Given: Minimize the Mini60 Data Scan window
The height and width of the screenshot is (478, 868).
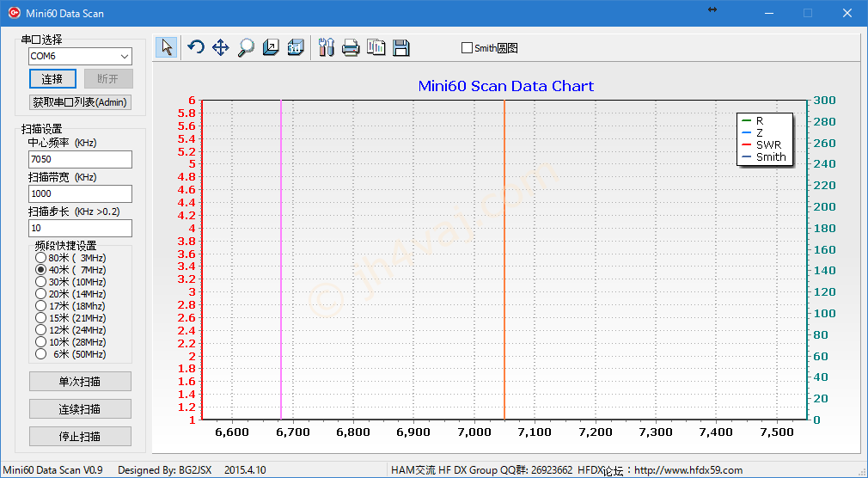Looking at the screenshot, I should pyautogui.click(x=769, y=13).
